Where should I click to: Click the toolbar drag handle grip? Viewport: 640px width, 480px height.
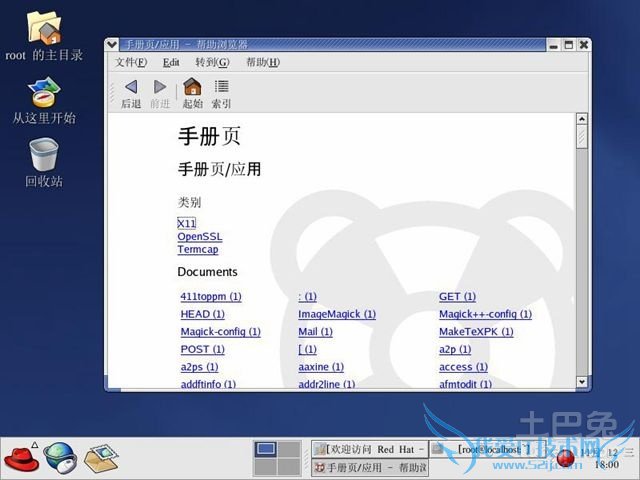coord(112,93)
